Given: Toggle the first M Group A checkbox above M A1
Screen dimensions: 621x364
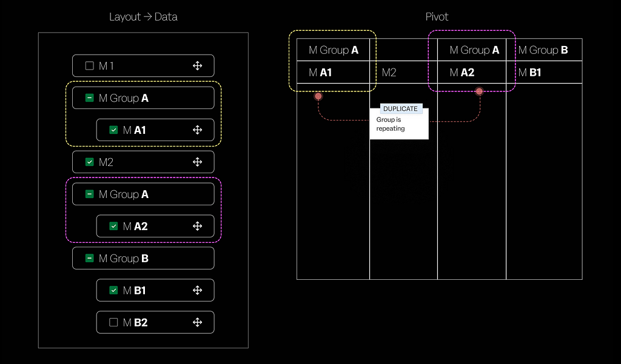Looking at the screenshot, I should 90,98.
